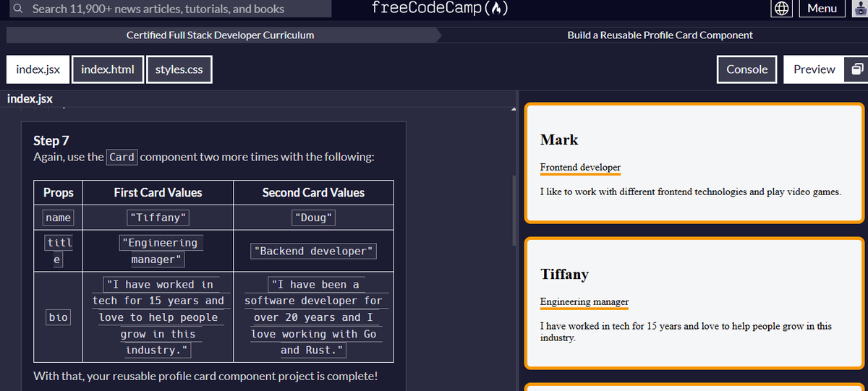Open the Menu button
Image resolution: width=868 pixels, height=391 pixels.
822,9
